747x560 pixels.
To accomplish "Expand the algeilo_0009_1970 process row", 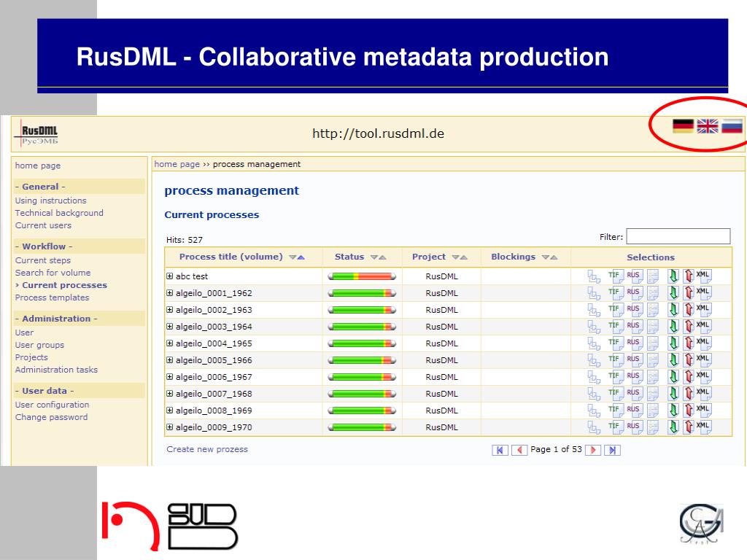I will pos(169,427).
